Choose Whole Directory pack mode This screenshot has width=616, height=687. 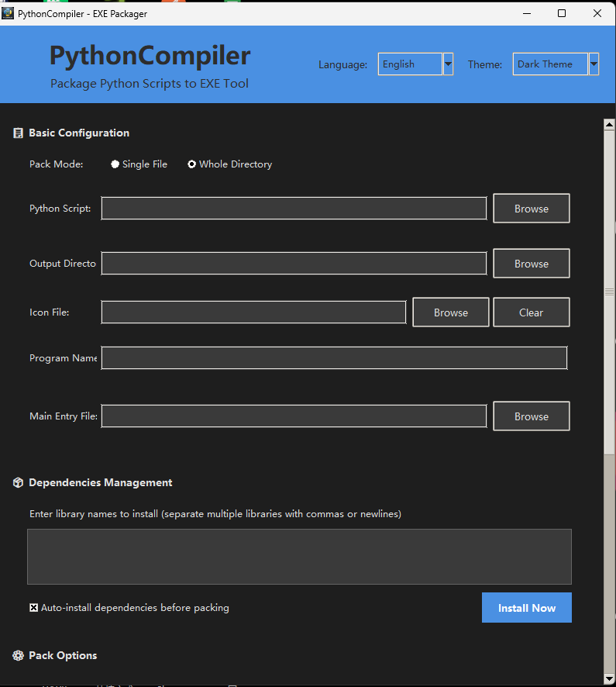[192, 164]
